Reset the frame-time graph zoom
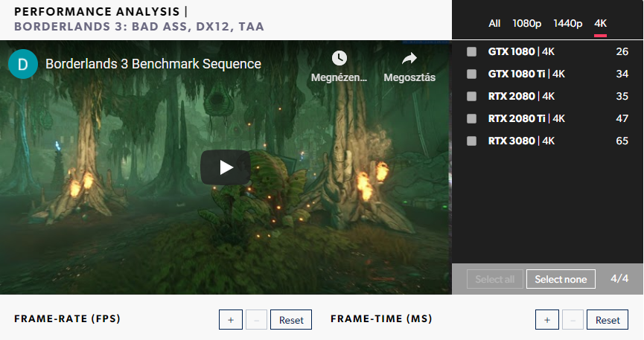 point(608,320)
